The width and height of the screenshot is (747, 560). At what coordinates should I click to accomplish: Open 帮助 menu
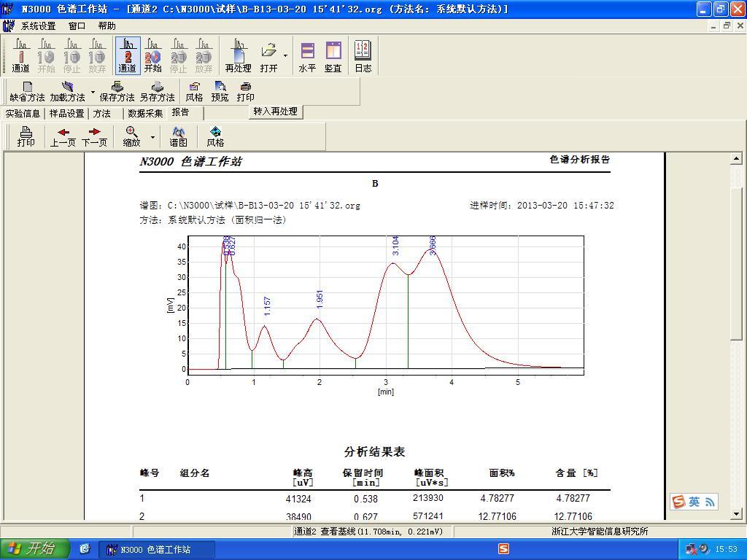pyautogui.click(x=107, y=26)
